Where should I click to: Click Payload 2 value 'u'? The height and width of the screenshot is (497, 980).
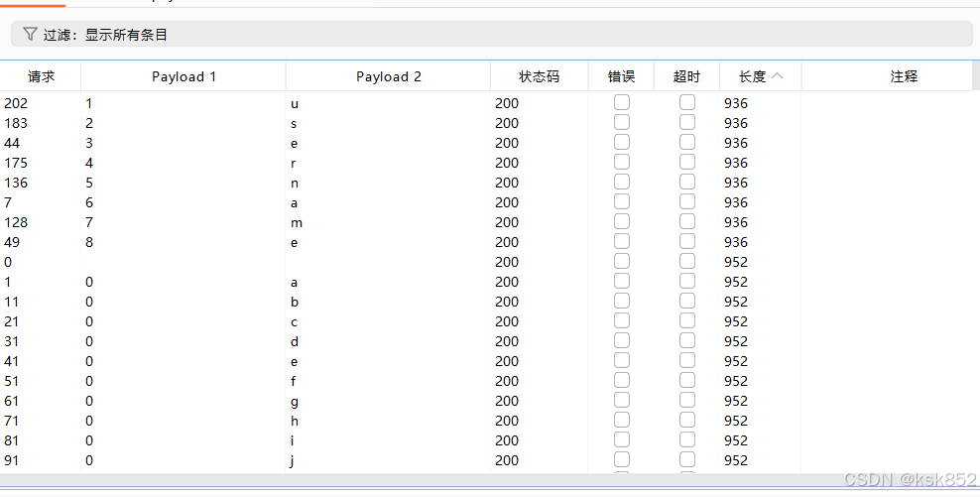[x=295, y=104]
